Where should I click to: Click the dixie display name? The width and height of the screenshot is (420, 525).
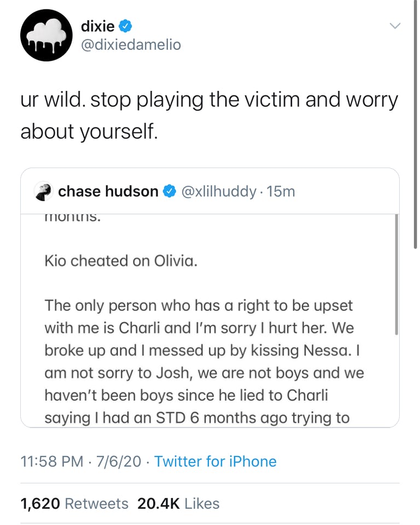(97, 25)
